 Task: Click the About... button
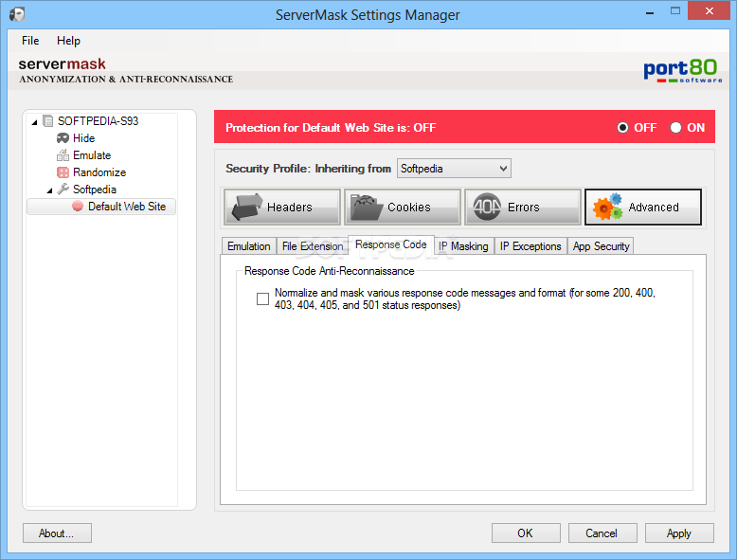coord(57,533)
